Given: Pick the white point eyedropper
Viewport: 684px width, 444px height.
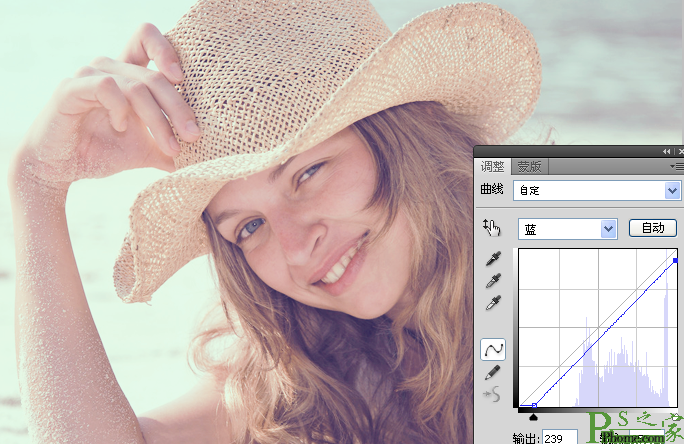Looking at the screenshot, I should tap(493, 303).
